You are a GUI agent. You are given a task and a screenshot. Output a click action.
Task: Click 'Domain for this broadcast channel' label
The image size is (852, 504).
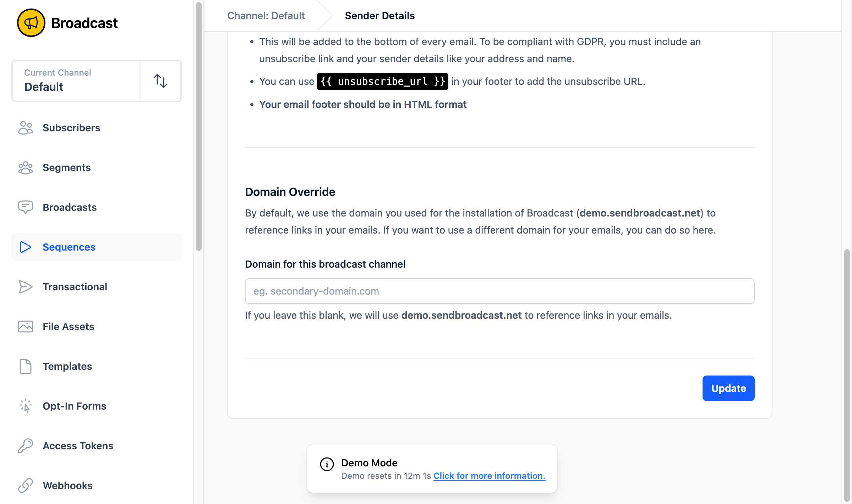325,264
